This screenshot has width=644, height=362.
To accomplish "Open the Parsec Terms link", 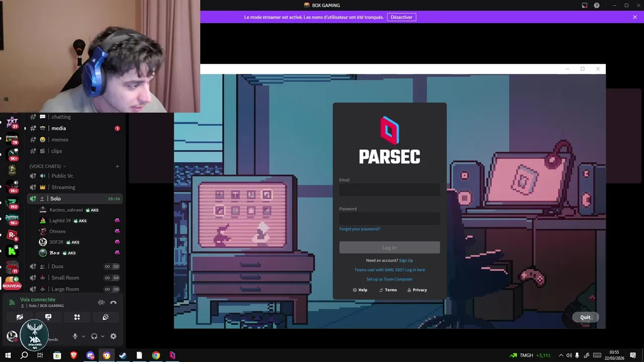I will (x=388, y=290).
